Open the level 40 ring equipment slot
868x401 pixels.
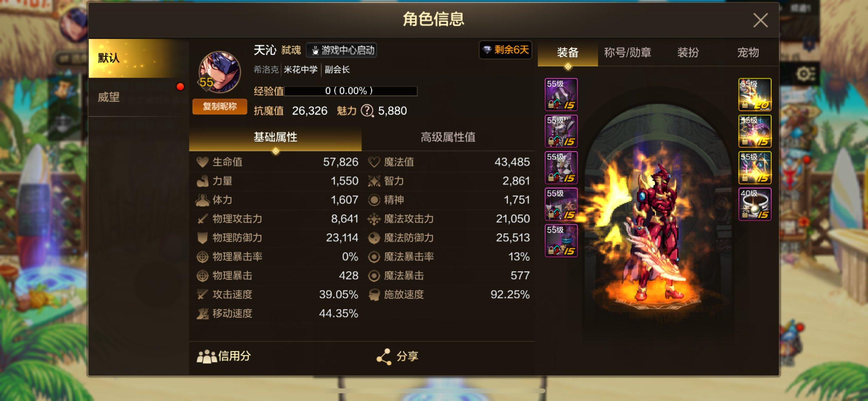tap(755, 204)
